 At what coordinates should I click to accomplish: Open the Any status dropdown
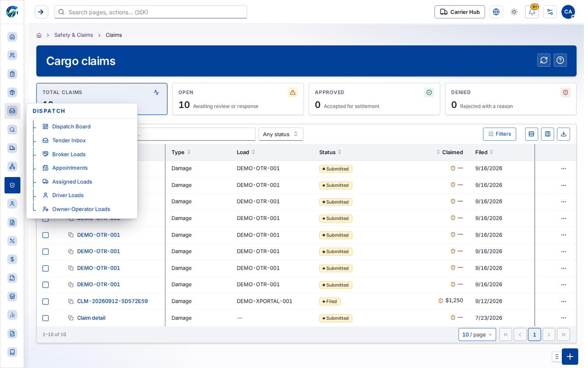281,134
